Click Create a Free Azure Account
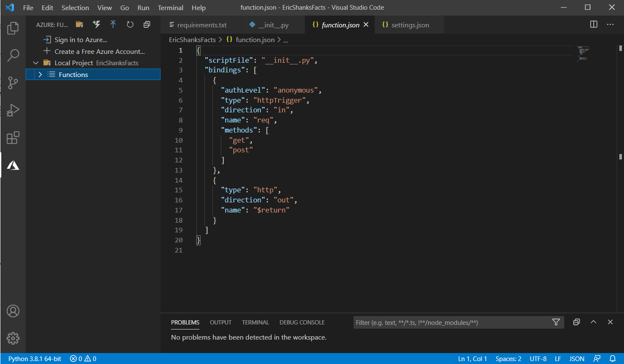The height and width of the screenshot is (364, 624). tap(99, 51)
